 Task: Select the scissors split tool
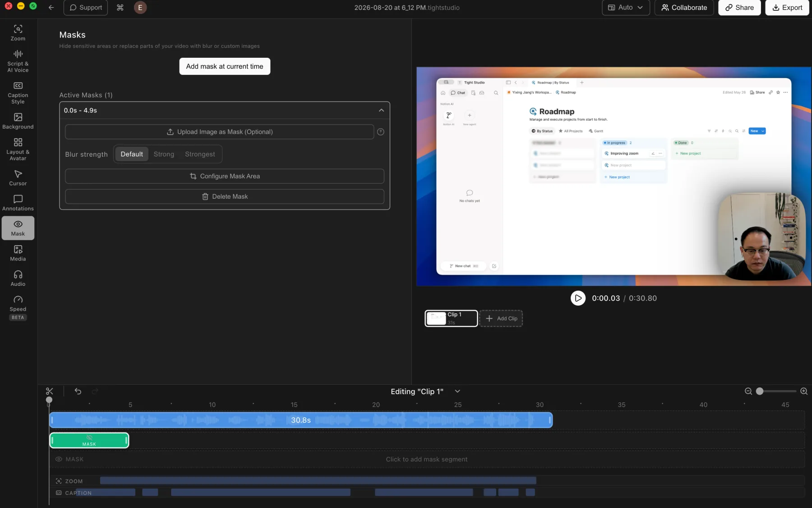[50, 391]
